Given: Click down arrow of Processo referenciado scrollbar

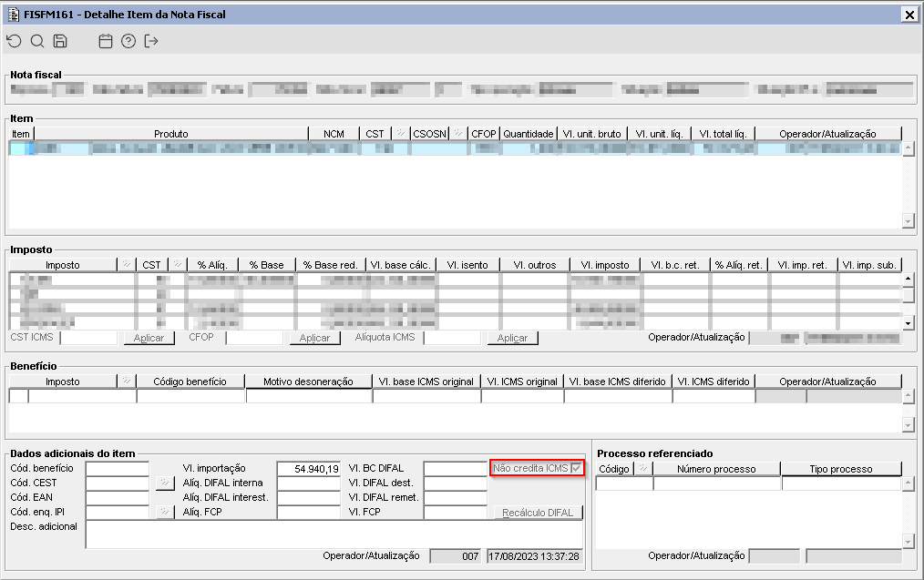Looking at the screenshot, I should 909,542.
